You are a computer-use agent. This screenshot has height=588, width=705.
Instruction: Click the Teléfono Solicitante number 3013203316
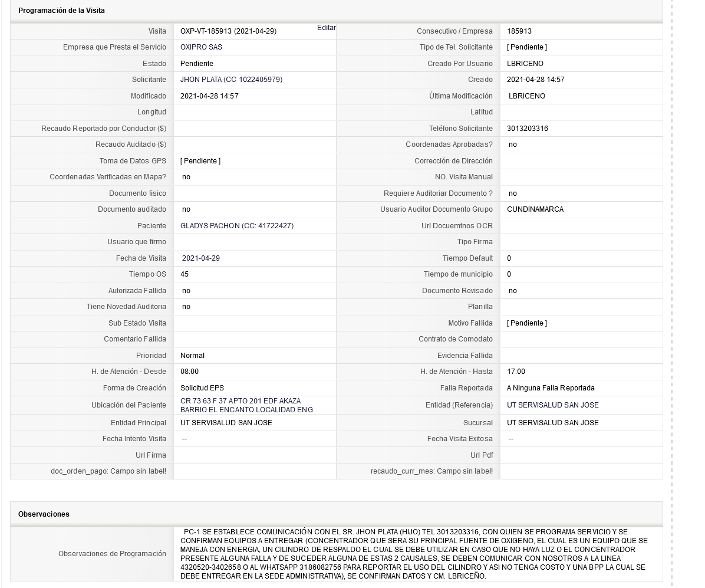(528, 128)
